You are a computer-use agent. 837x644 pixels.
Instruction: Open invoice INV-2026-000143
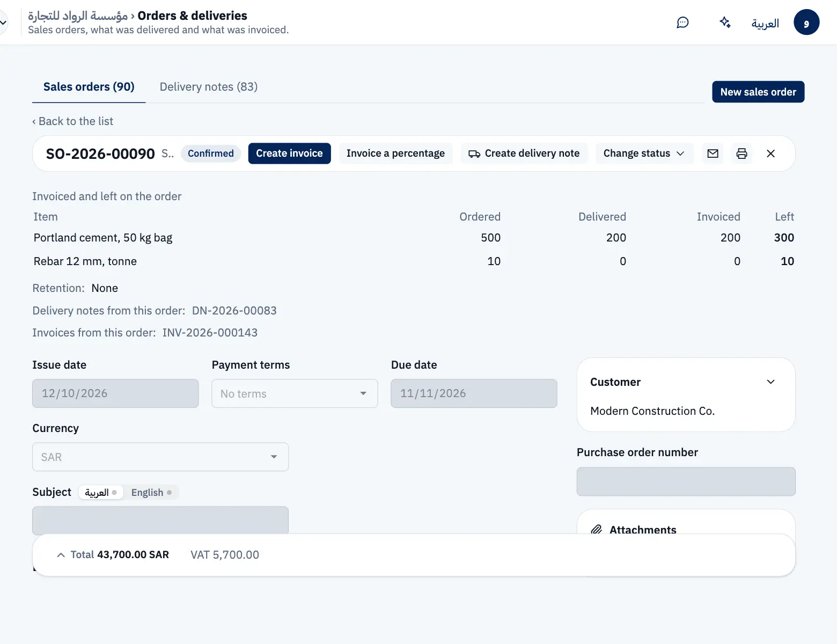click(210, 333)
